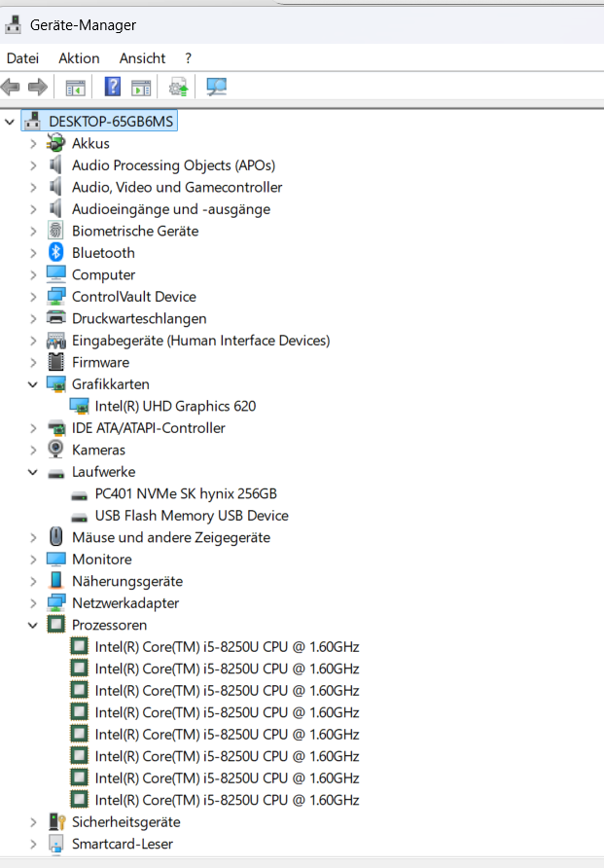This screenshot has width=604, height=868.
Task: Select the Smartcard-Leser label
Action: 123,844
